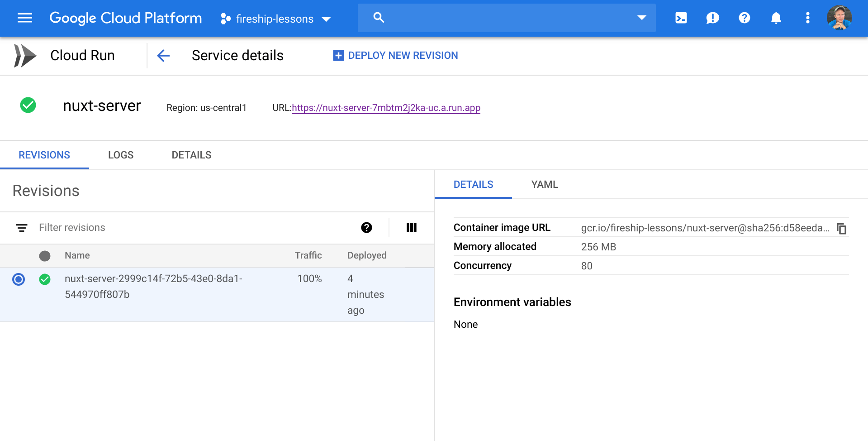Open the help question mark in header
Viewport: 868px width, 441px height.
tap(744, 18)
